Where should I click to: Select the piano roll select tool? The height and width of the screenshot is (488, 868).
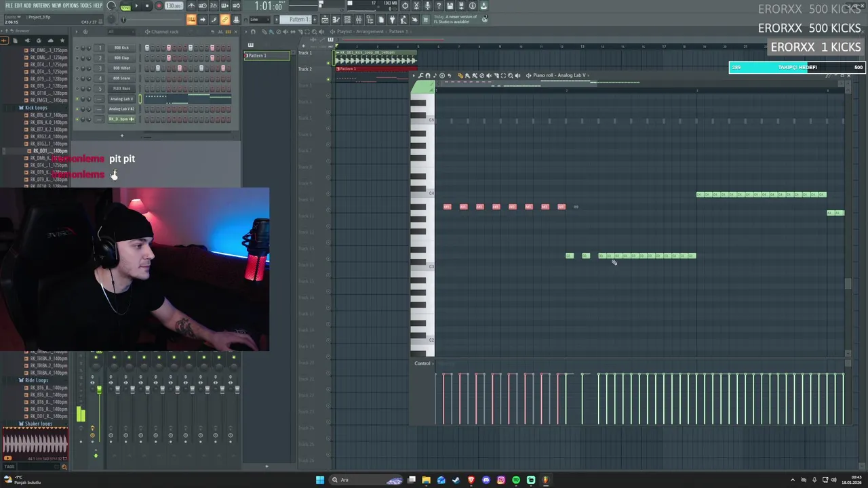click(503, 75)
